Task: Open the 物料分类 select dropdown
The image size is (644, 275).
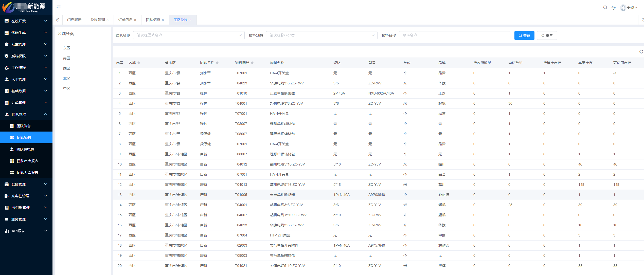Action: point(321,35)
